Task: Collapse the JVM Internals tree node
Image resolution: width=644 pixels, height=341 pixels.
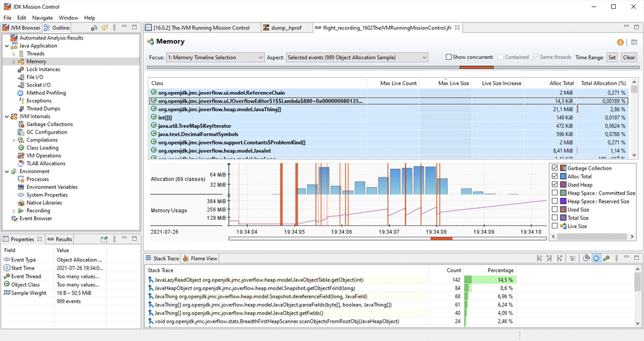Action: 7,117
